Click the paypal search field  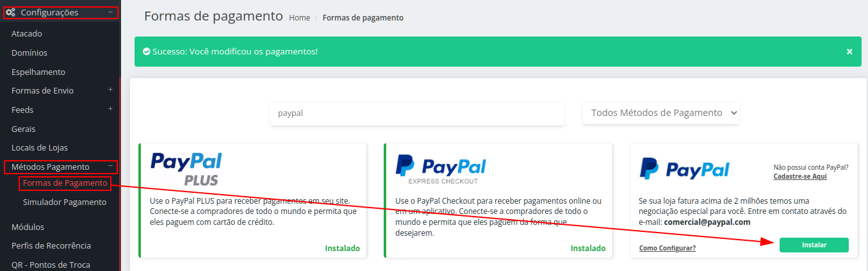tap(417, 113)
